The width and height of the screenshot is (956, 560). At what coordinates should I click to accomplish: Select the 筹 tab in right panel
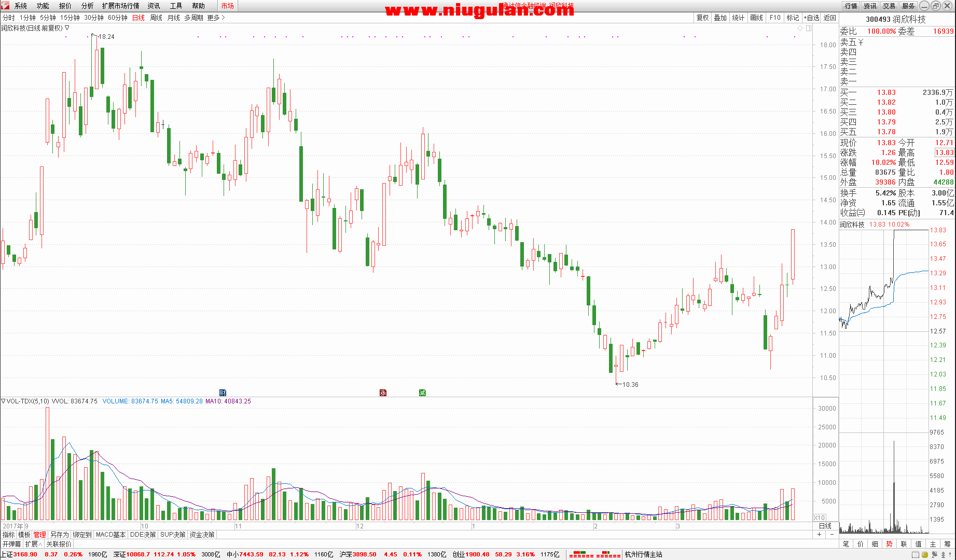(948, 544)
